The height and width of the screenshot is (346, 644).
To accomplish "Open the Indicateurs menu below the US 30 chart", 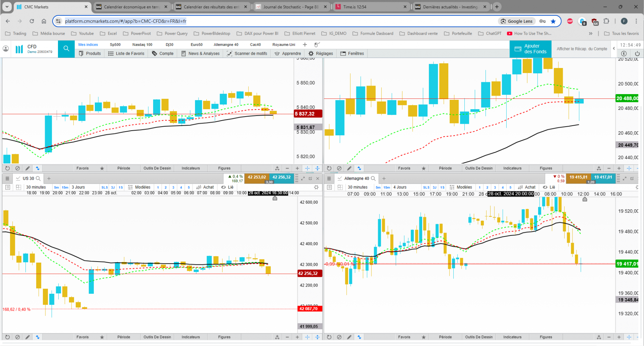I will 191,337.
